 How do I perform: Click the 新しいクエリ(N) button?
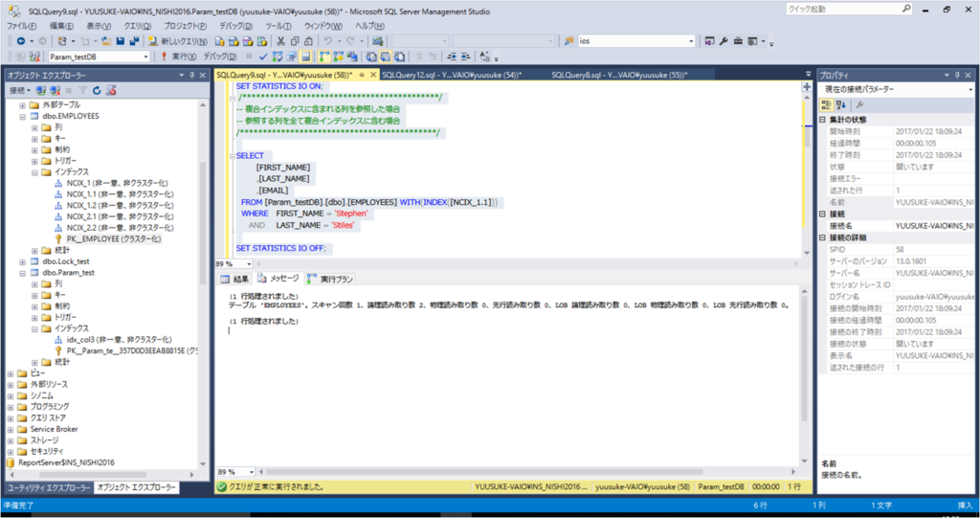[178, 40]
